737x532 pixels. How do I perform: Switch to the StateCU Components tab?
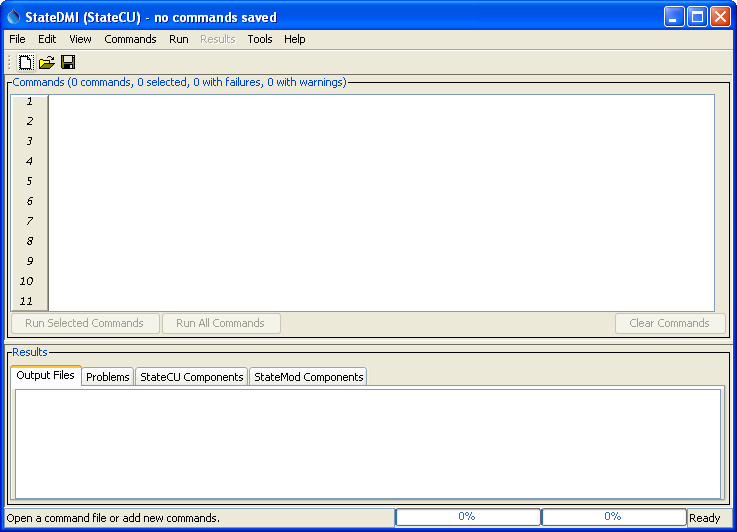[192, 377]
